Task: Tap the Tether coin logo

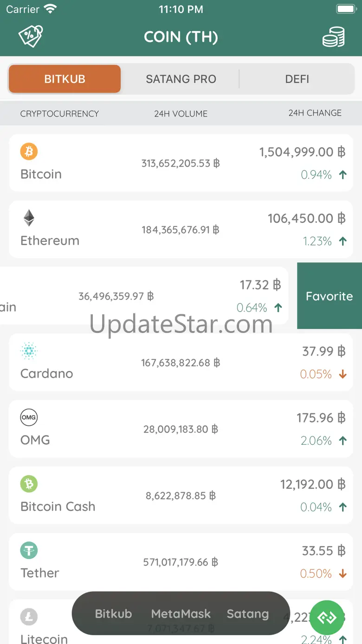Action: pyautogui.click(x=29, y=550)
